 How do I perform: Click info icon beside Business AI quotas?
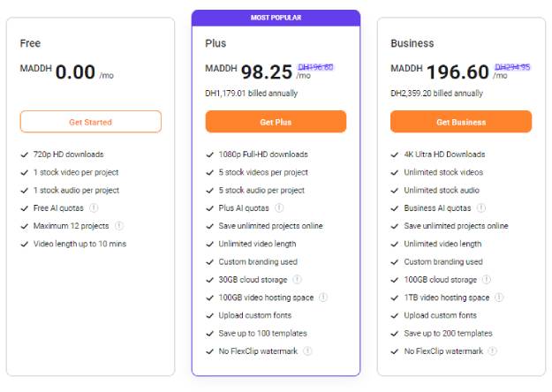click(480, 208)
